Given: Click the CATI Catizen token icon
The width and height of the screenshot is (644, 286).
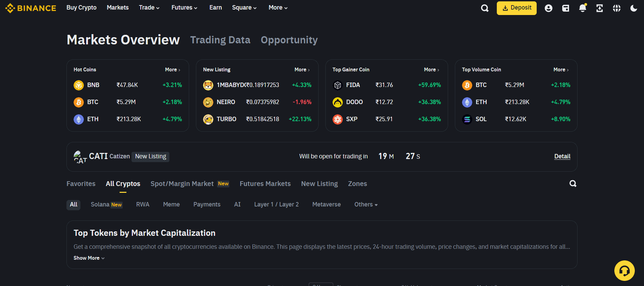Looking at the screenshot, I should (80, 157).
